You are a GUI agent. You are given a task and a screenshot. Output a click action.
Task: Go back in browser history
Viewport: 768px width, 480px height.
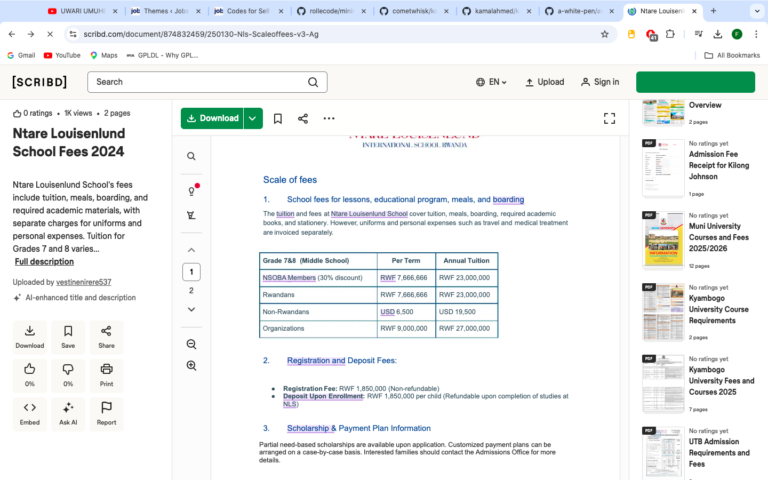coord(12,34)
